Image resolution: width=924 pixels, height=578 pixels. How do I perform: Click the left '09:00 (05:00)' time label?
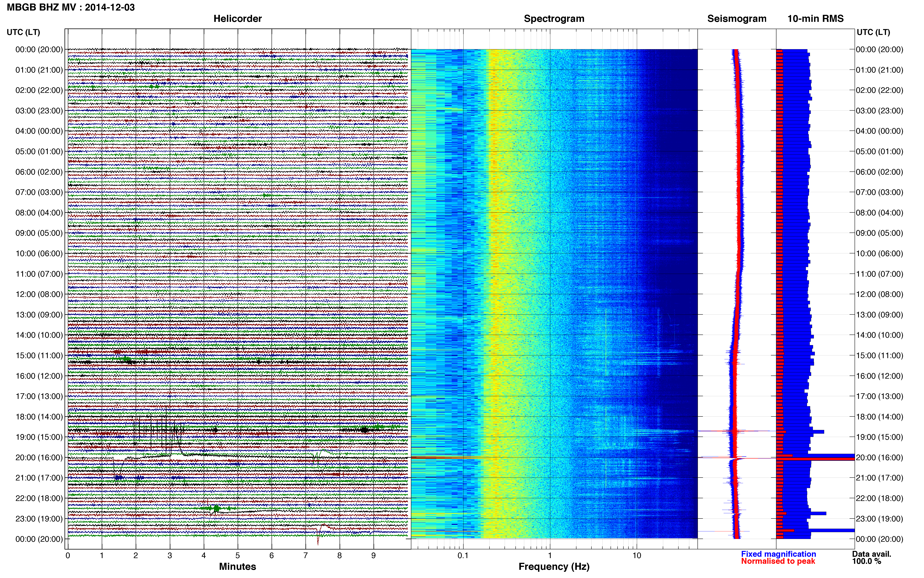(x=39, y=233)
